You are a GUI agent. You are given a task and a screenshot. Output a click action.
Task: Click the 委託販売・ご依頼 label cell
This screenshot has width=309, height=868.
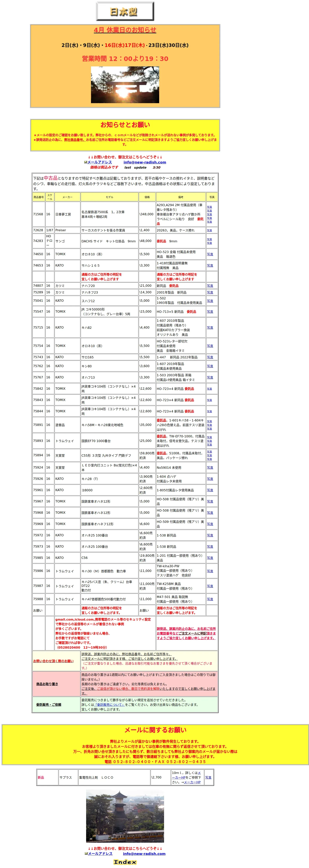tap(56, 704)
